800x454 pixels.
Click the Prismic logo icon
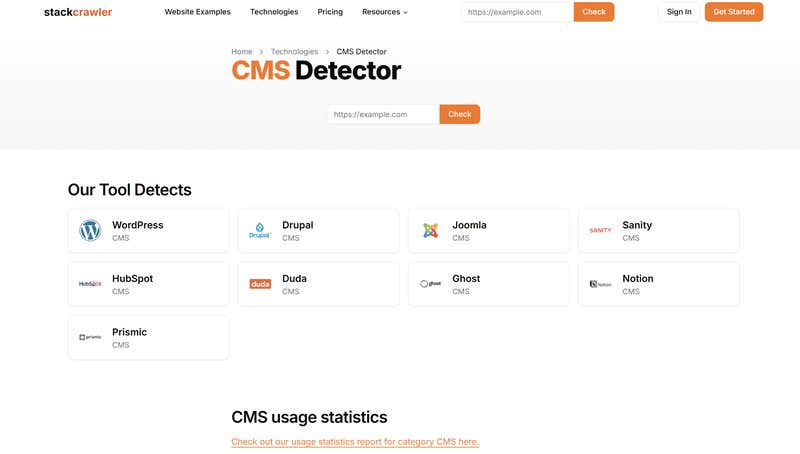90,337
